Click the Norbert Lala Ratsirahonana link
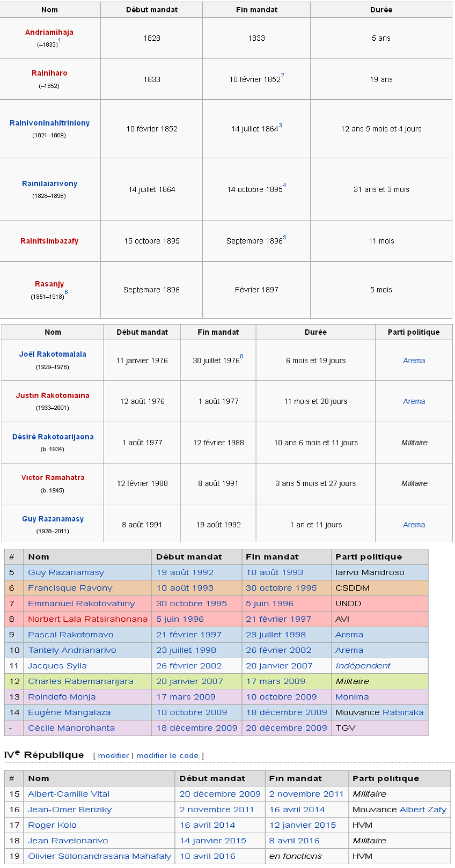 [87, 619]
